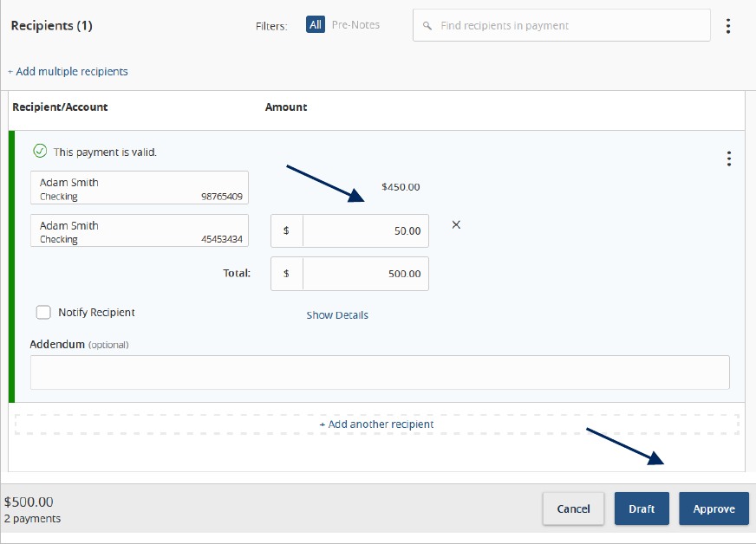Click the Cancel button
The height and width of the screenshot is (544, 756).
573,508
